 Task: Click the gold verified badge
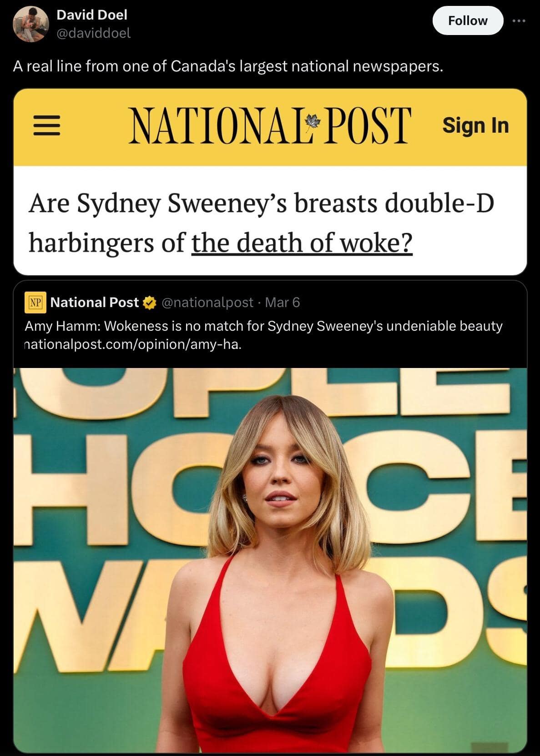(x=150, y=302)
